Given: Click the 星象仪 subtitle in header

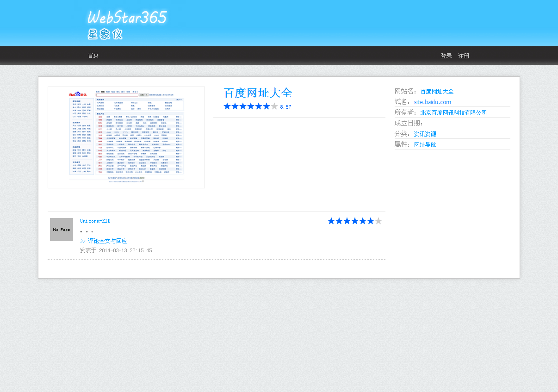Looking at the screenshot, I should pyautogui.click(x=105, y=34).
